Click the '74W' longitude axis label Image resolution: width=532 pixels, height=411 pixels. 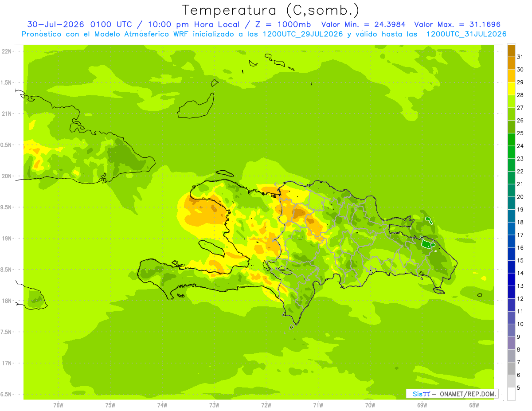click(162, 405)
